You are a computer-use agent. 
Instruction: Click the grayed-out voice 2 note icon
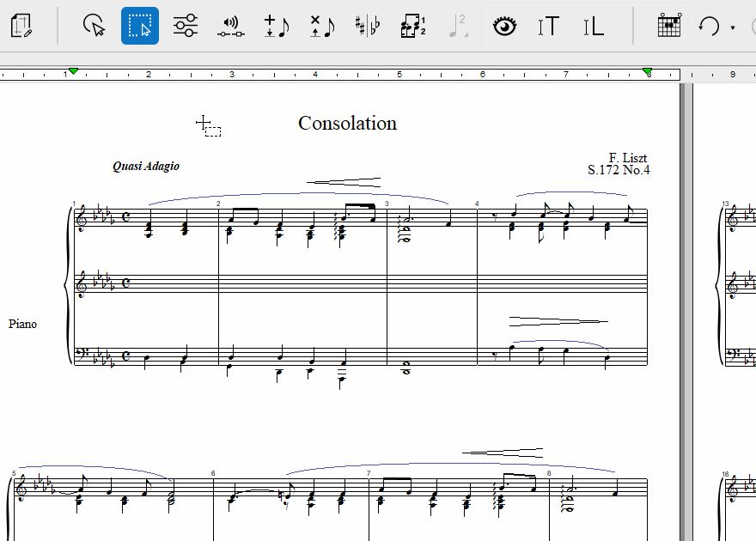pyautogui.click(x=459, y=26)
